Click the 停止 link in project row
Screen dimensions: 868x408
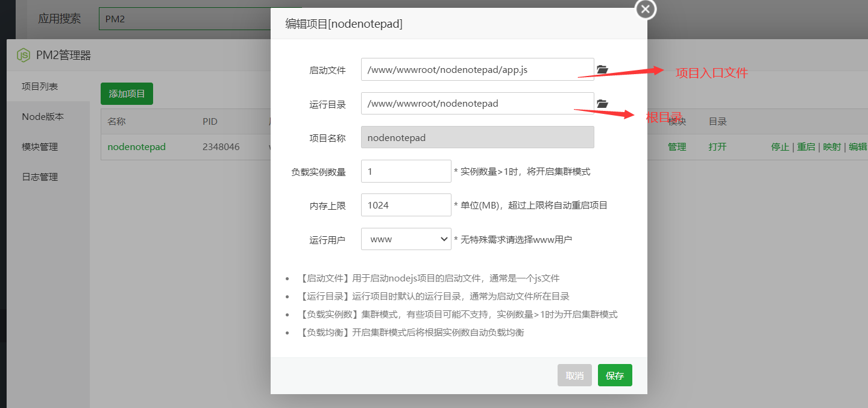780,147
